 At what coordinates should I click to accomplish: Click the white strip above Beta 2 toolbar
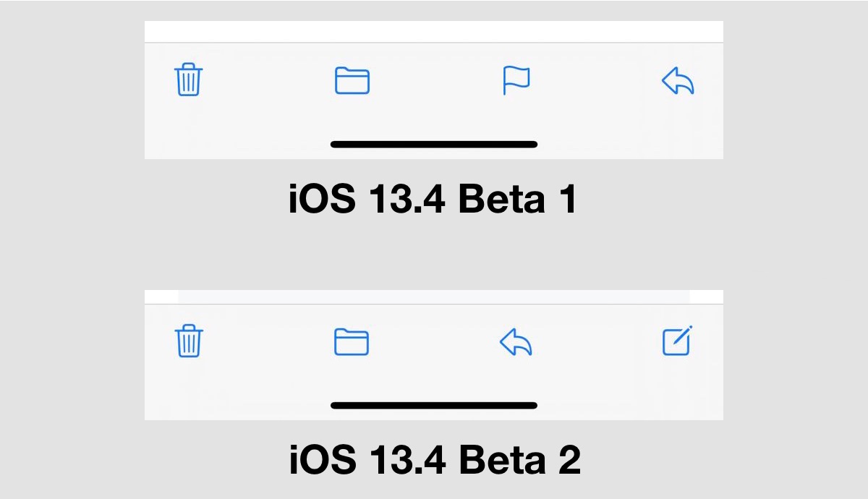[x=434, y=297]
